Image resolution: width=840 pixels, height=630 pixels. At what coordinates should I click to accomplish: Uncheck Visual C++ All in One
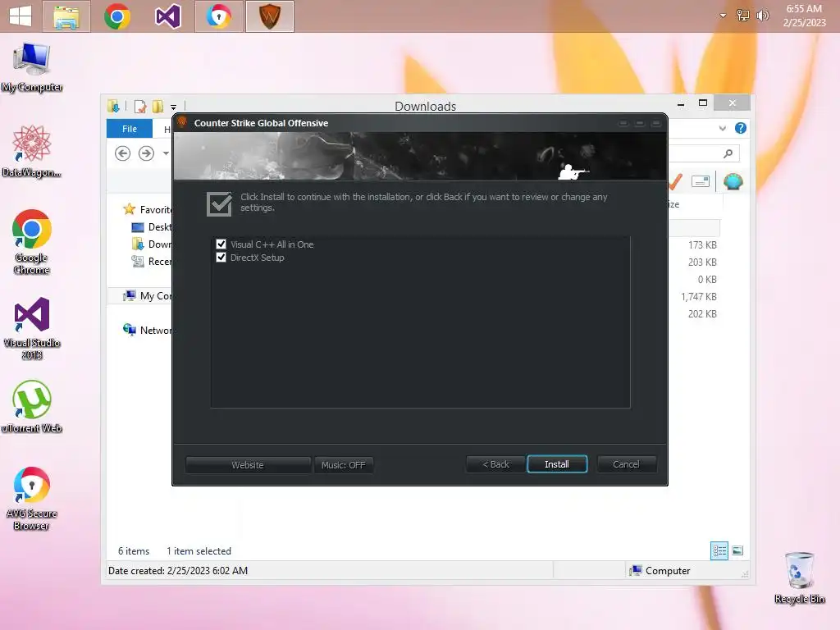(x=221, y=244)
